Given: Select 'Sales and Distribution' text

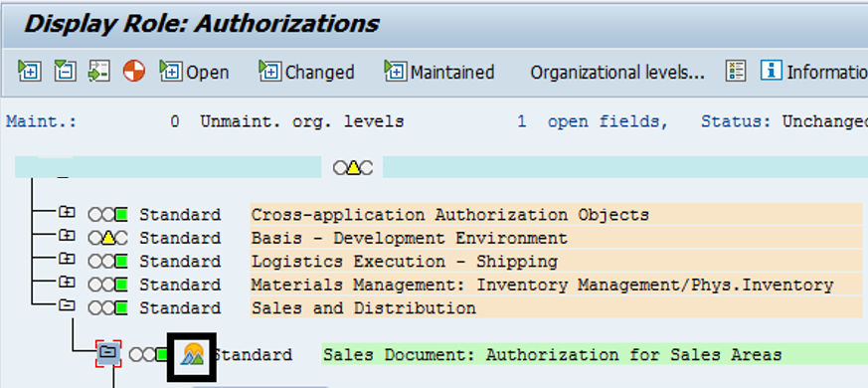Looking at the screenshot, I should pos(363,308).
